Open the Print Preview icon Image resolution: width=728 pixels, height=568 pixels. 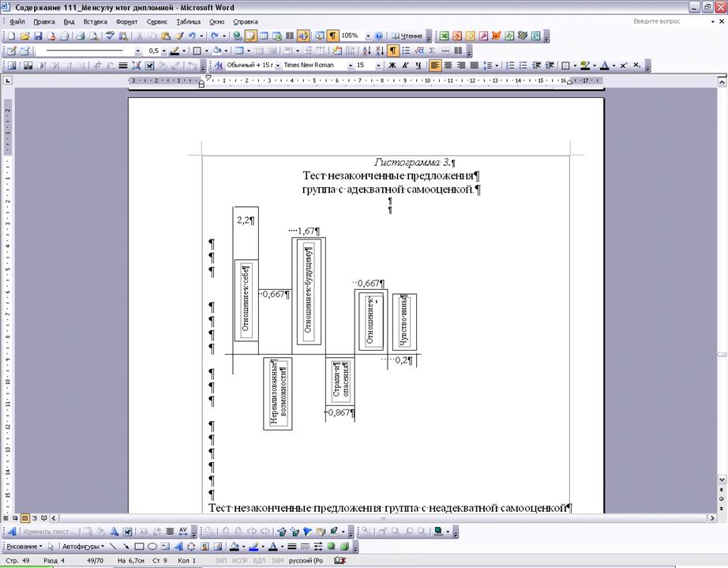click(x=93, y=36)
